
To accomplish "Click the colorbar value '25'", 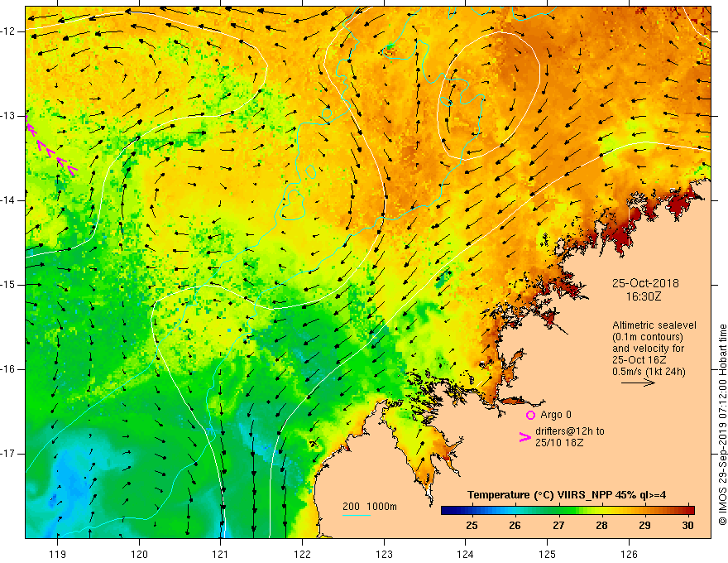I will [472, 526].
